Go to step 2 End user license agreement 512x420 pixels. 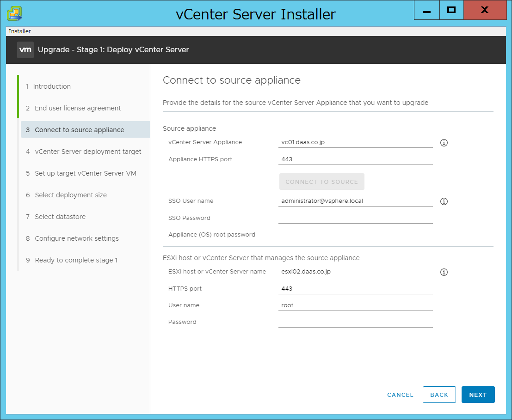click(73, 108)
